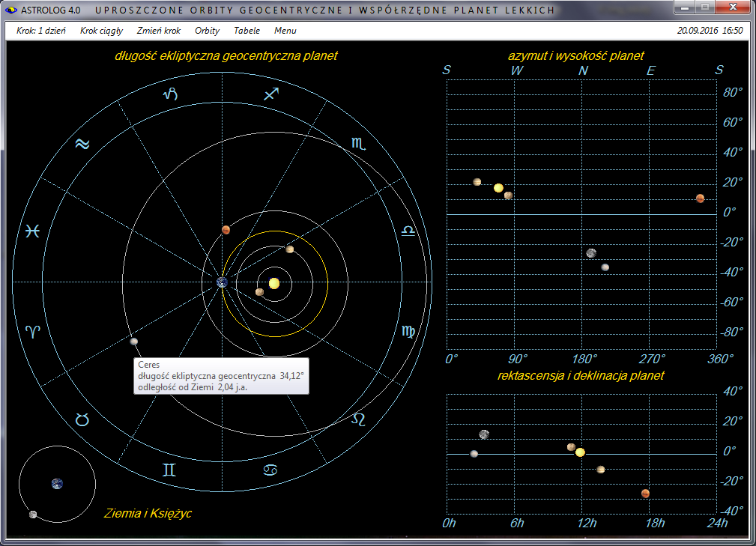The height and width of the screenshot is (546, 756).
Task: Click Mars in the rectascension chart
Action: [645, 494]
